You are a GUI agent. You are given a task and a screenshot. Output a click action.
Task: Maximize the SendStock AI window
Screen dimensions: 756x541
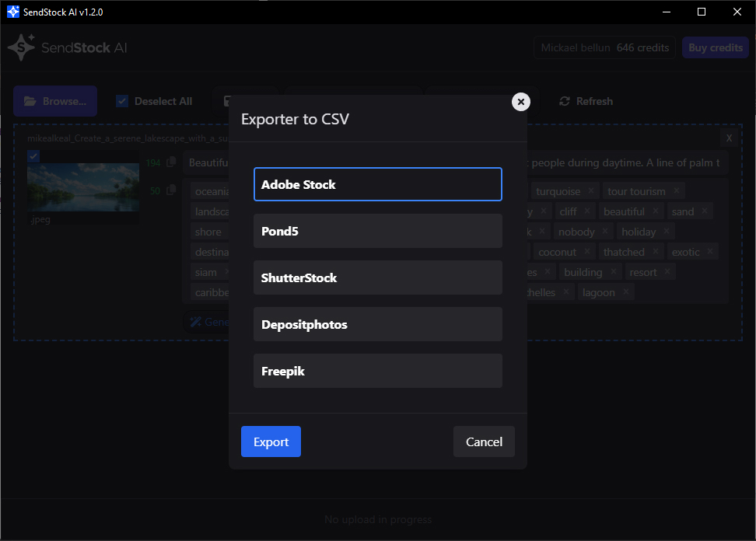(x=702, y=12)
